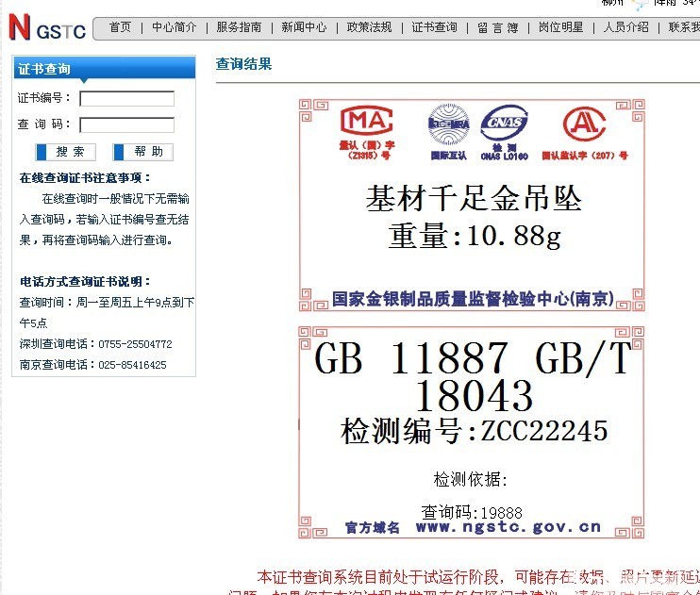The height and width of the screenshot is (595, 700).
Task: Click the 在线查询证书注意事项 heading
Action: pyautogui.click(x=85, y=177)
